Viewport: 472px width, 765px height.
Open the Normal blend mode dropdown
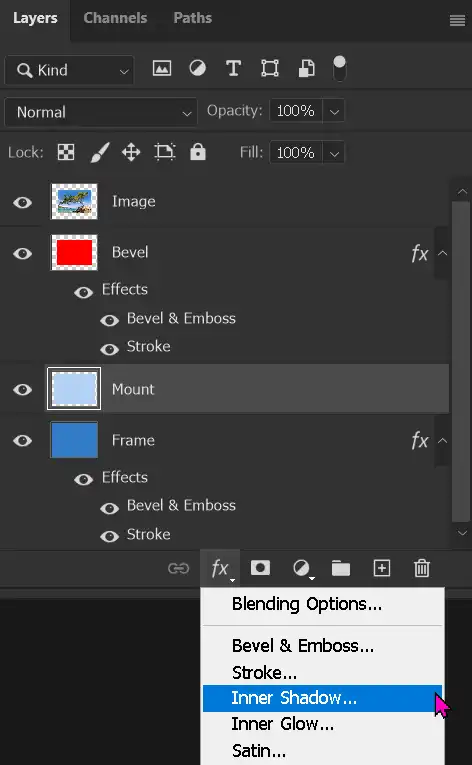click(x=101, y=112)
